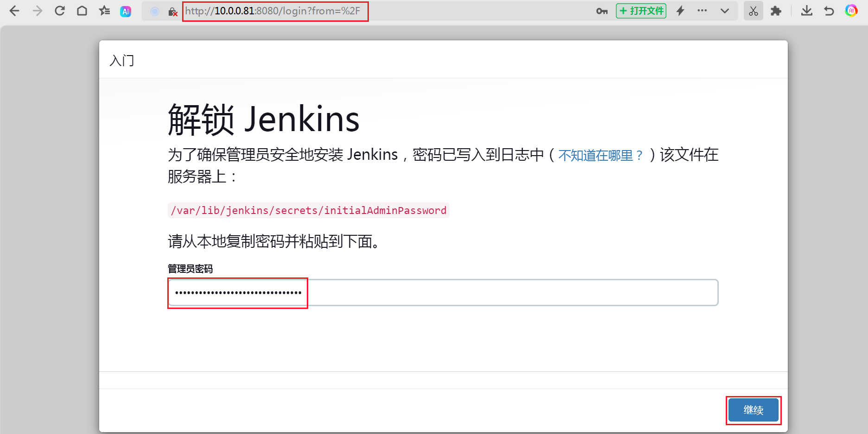Screen dimensions: 868x434
Task: Open the favorites star list icon
Action: point(104,11)
